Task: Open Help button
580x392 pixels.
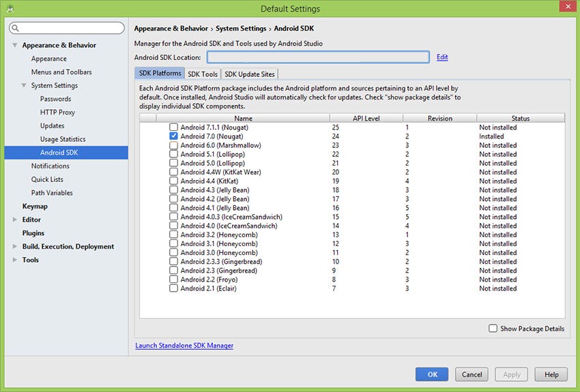Action: coord(551,374)
